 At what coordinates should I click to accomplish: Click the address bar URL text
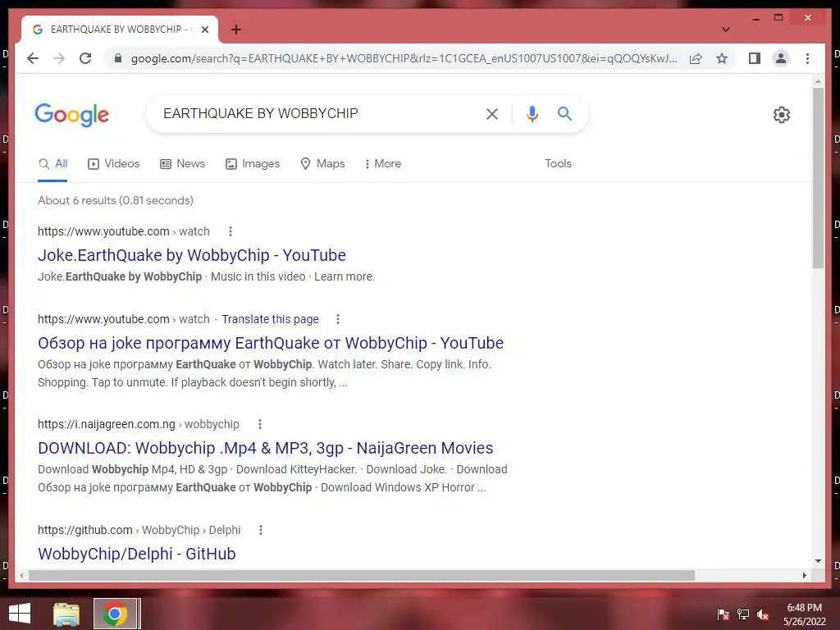click(x=404, y=58)
